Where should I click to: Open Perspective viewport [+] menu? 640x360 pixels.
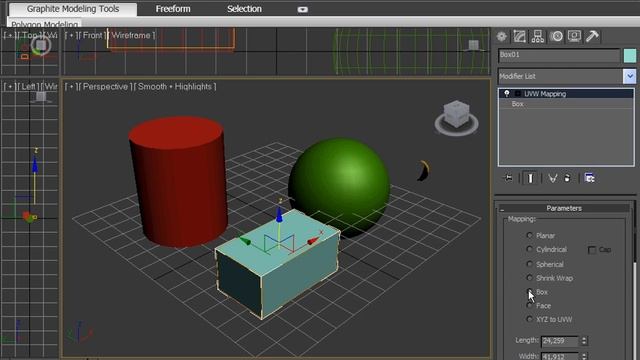pyautogui.click(x=71, y=87)
